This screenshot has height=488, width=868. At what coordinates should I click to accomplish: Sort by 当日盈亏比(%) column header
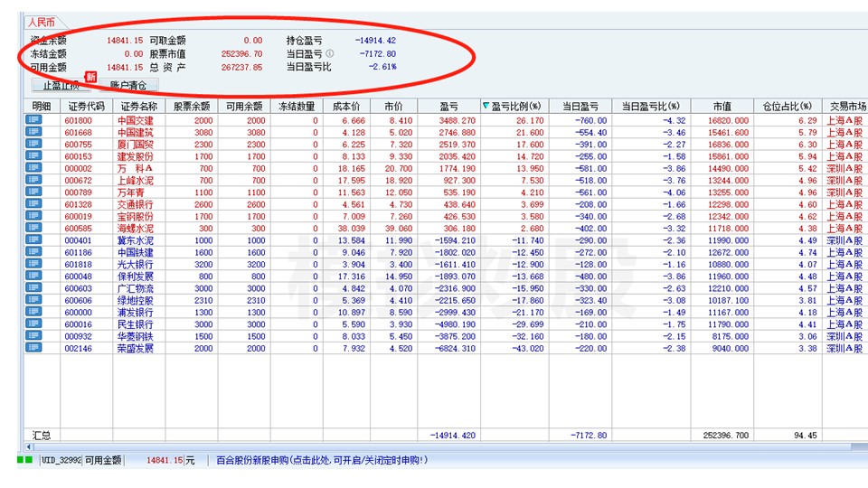652,107
